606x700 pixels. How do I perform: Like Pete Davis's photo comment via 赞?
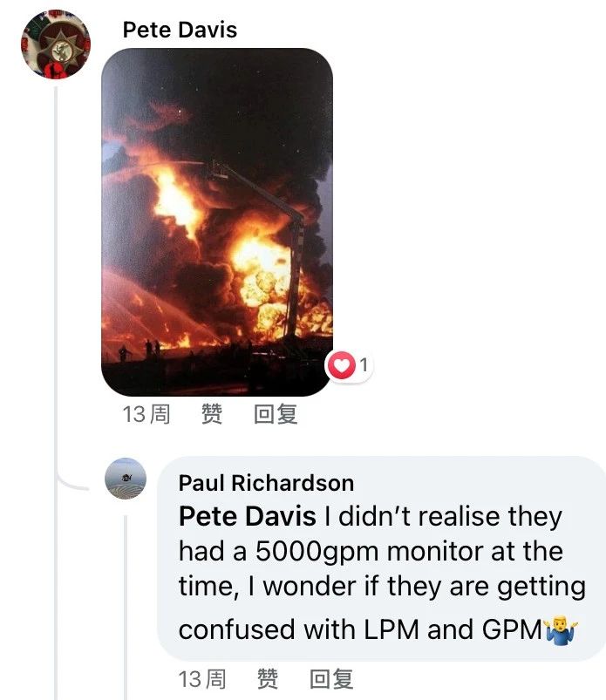(212, 414)
